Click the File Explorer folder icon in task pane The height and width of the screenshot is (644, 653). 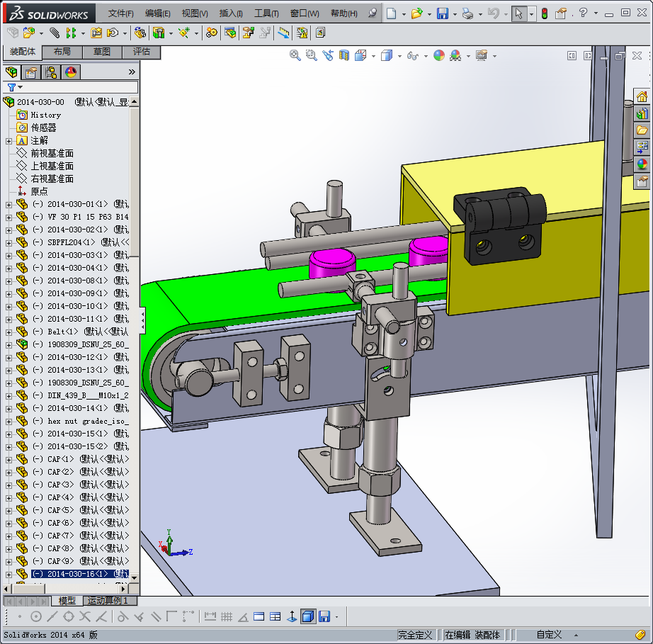(642, 130)
